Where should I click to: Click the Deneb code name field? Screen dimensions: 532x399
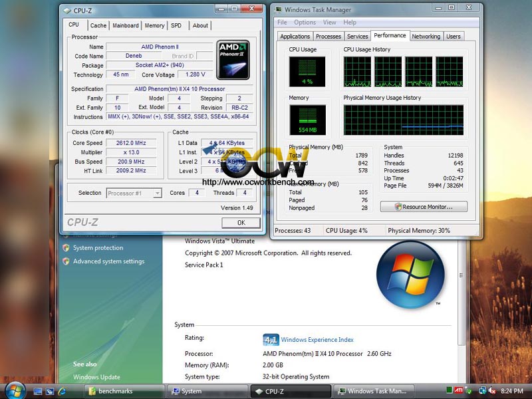click(134, 56)
